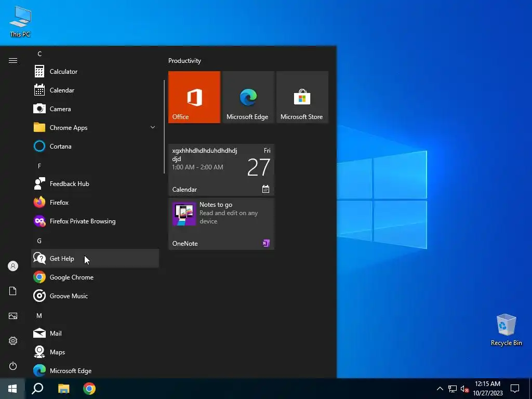Expand the Start menu hamburger button
This screenshot has width=532, height=399.
(x=13, y=61)
